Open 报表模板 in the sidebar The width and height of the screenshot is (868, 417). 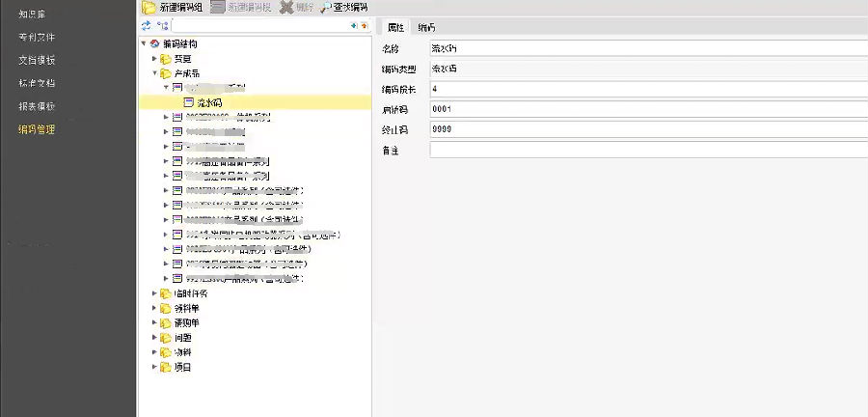37,106
